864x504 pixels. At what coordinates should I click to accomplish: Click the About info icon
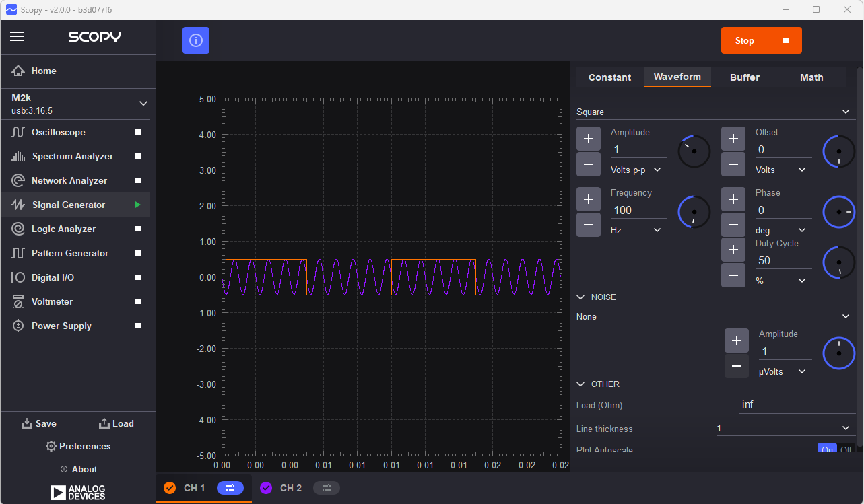pyautogui.click(x=64, y=469)
